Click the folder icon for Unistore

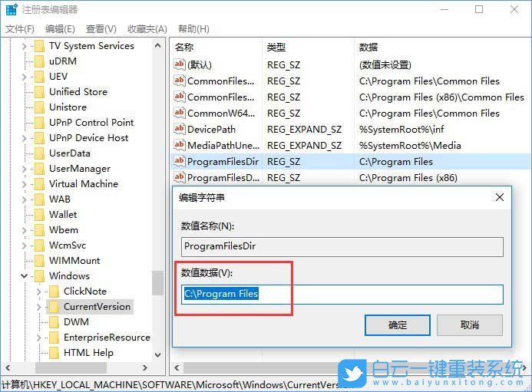(40, 107)
